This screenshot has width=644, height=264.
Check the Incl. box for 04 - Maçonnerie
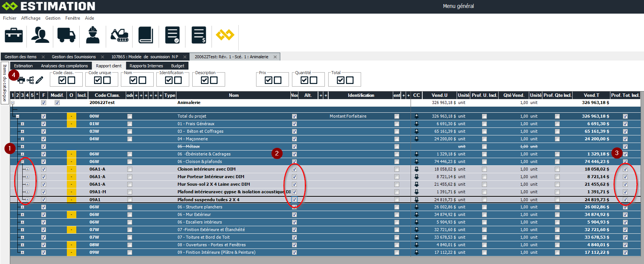pos(130,139)
